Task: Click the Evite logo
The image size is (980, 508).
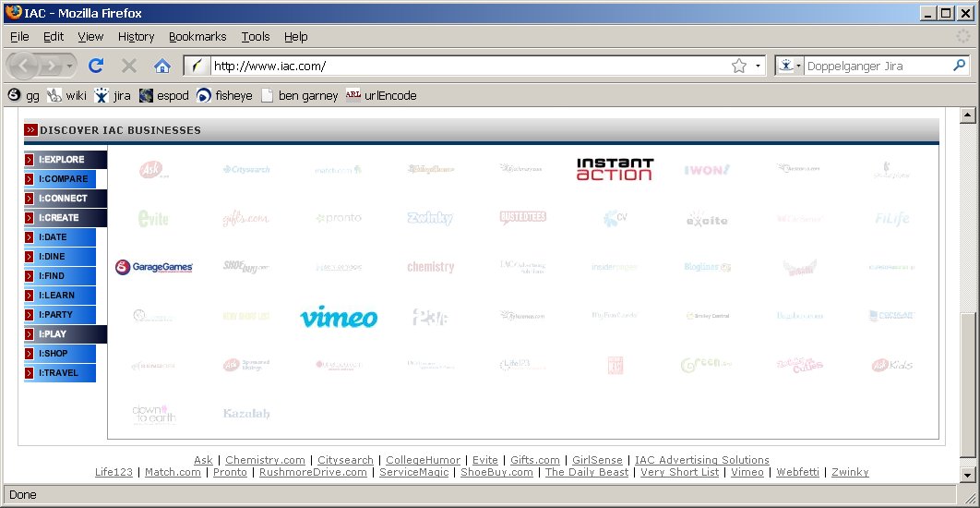Action: coord(153,218)
